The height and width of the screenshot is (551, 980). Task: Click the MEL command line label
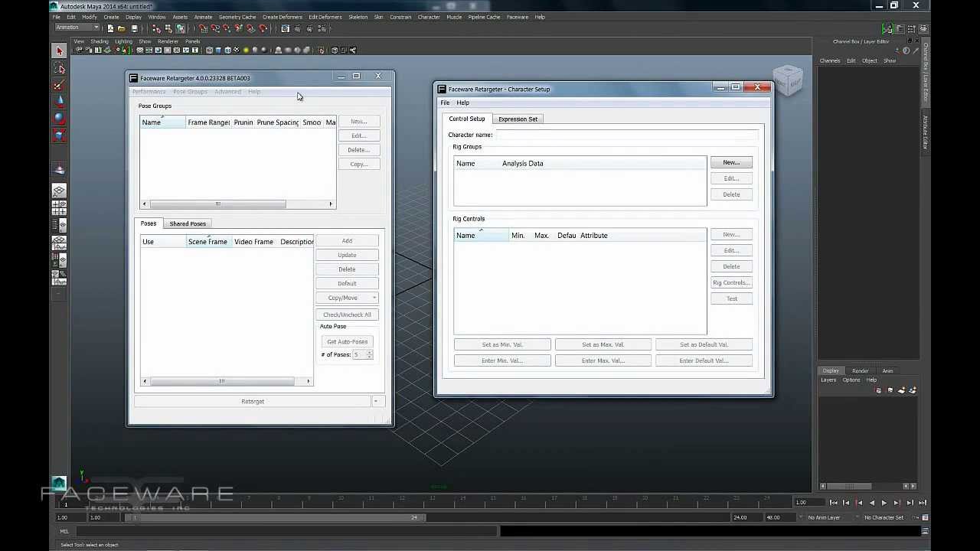pyautogui.click(x=64, y=531)
